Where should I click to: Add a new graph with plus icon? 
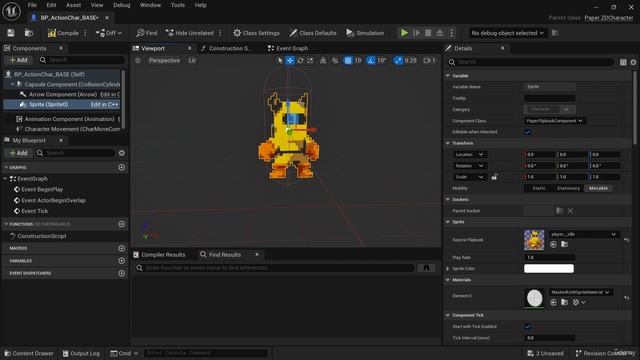tap(122, 167)
